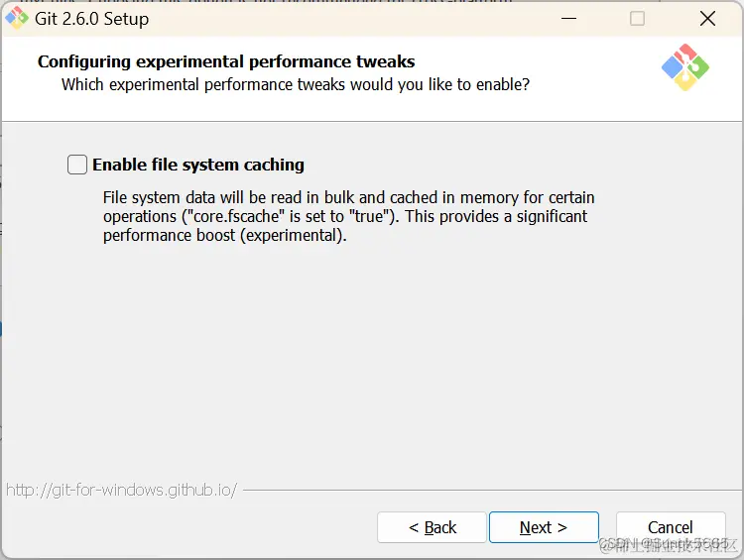Close the Git 2.6.0 Setup dialog
This screenshot has width=744, height=560.
coord(707,18)
